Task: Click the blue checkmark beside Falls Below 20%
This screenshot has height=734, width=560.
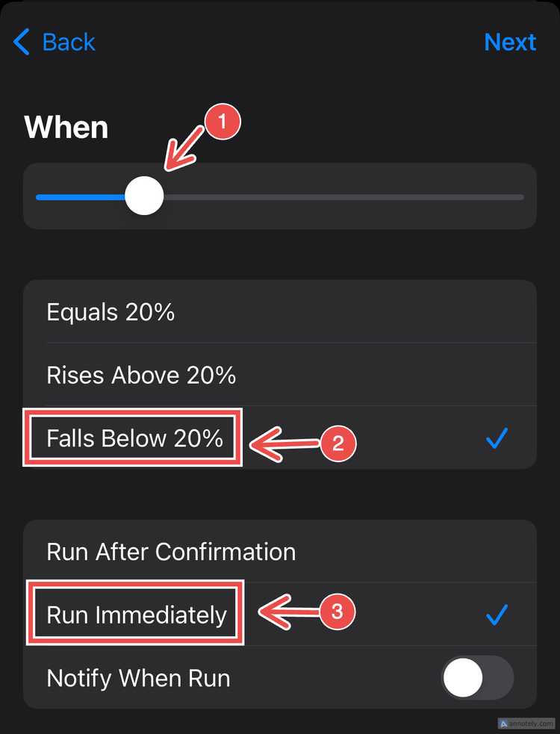Action: [x=497, y=438]
